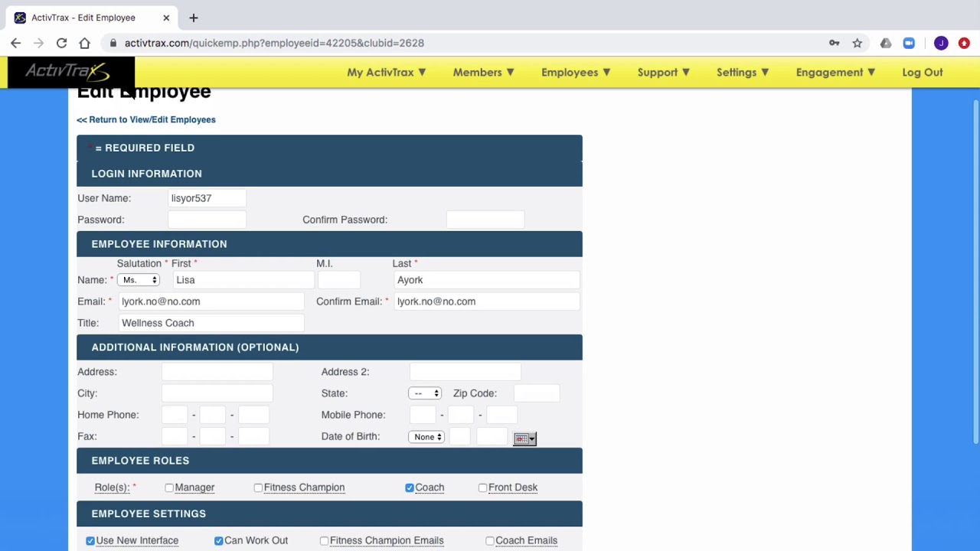Click the red browser update icon
This screenshot has width=980, height=551.
pyautogui.click(x=964, y=43)
